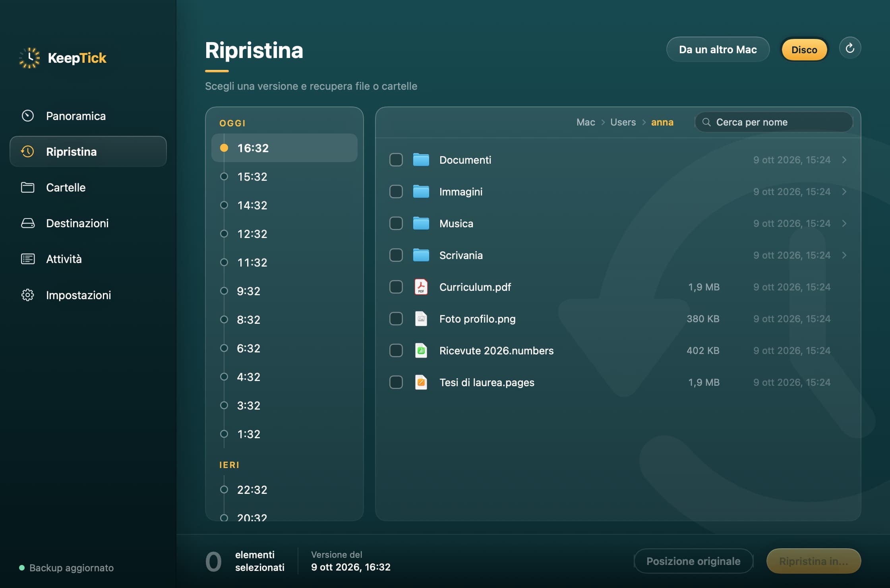Image resolution: width=890 pixels, height=588 pixels.
Task: Open the Destinazioni section
Action: coord(88,223)
